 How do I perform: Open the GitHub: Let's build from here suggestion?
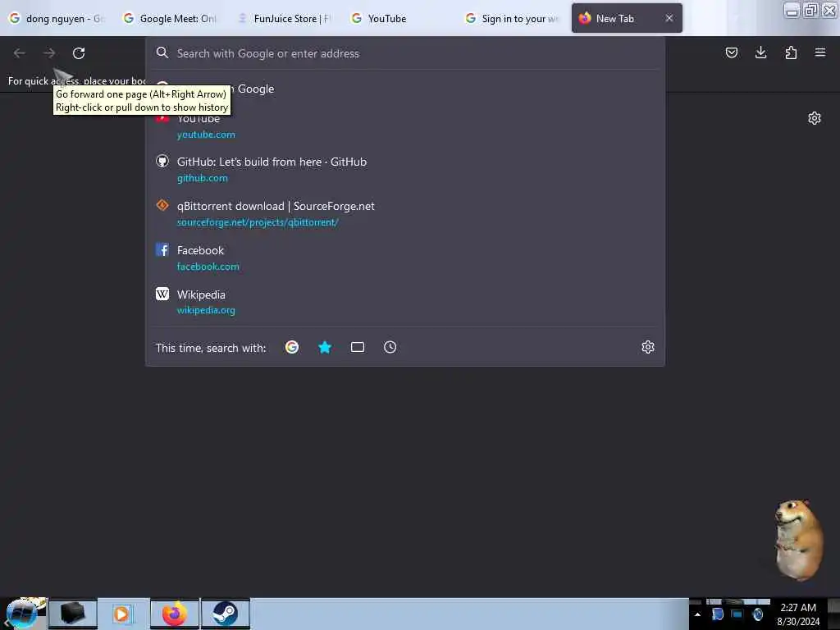[404, 169]
